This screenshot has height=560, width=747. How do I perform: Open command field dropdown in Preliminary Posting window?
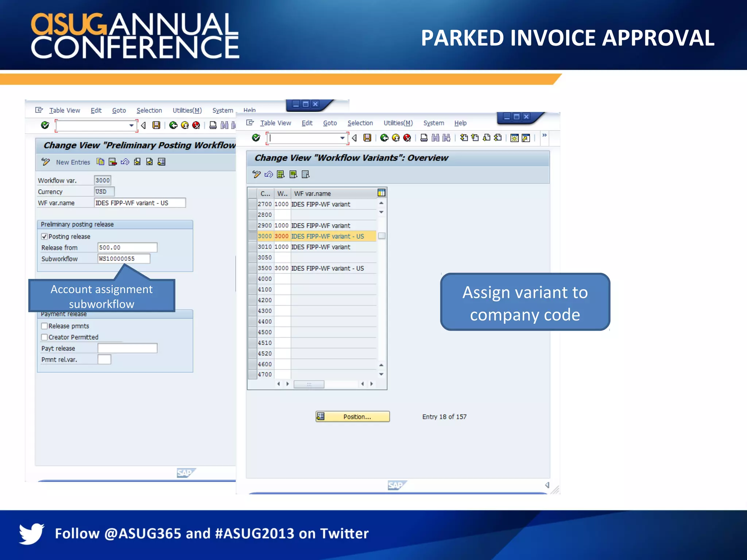point(131,125)
